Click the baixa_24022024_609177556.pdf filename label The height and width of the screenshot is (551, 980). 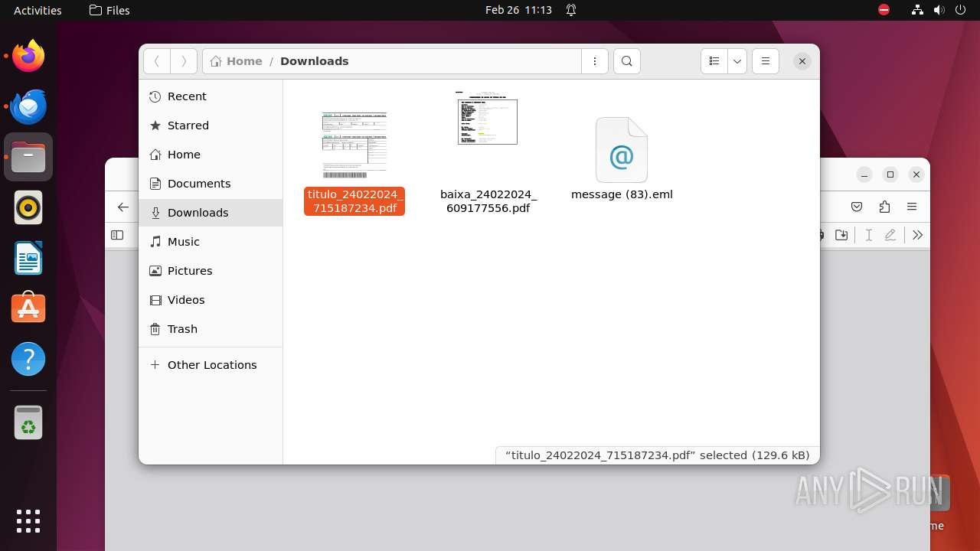(488, 201)
